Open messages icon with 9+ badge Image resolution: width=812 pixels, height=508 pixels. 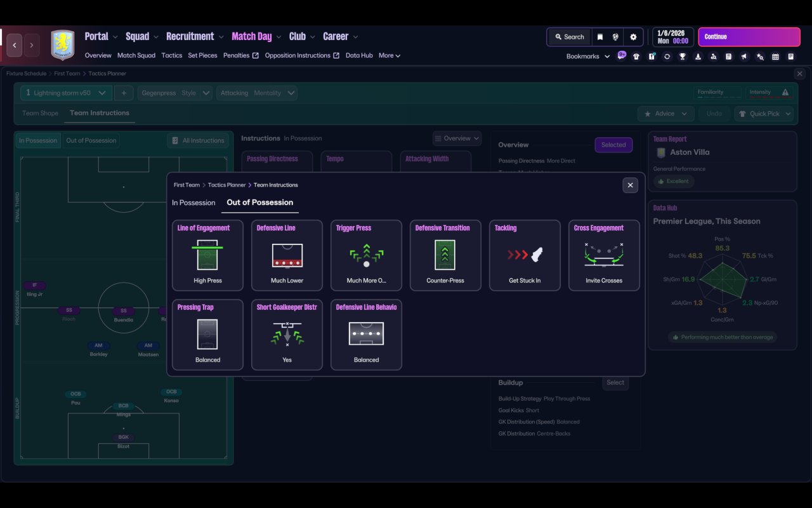point(621,56)
